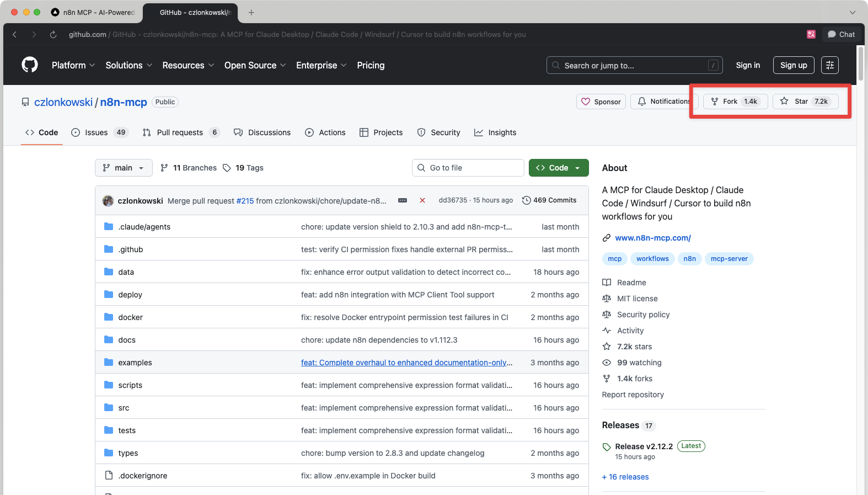Open the Actions tab
The height and width of the screenshot is (495, 868).
325,132
